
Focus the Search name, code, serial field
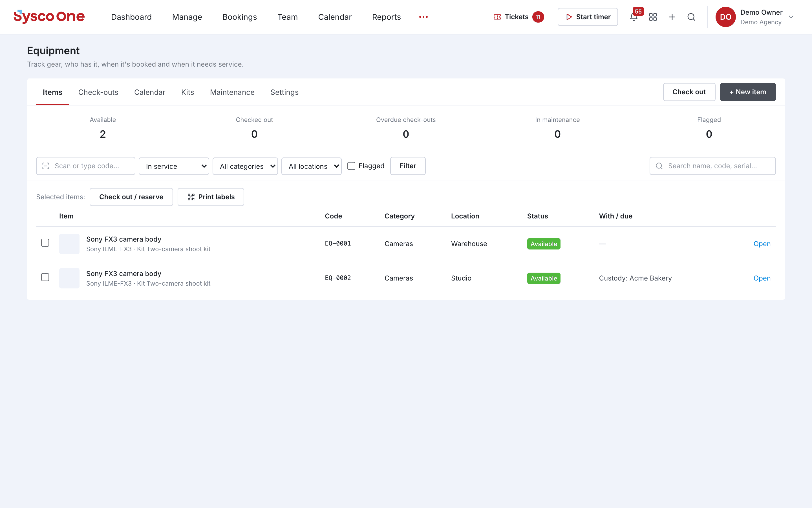pos(712,166)
